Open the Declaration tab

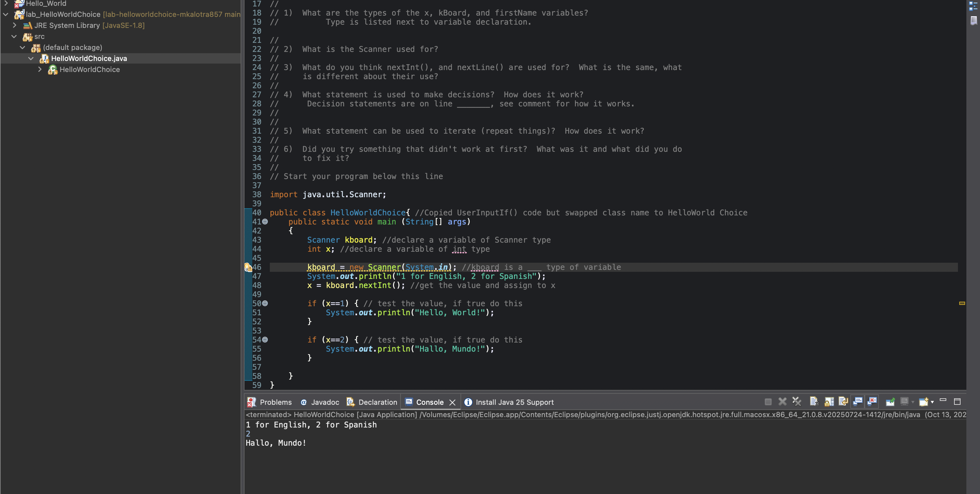coord(372,402)
